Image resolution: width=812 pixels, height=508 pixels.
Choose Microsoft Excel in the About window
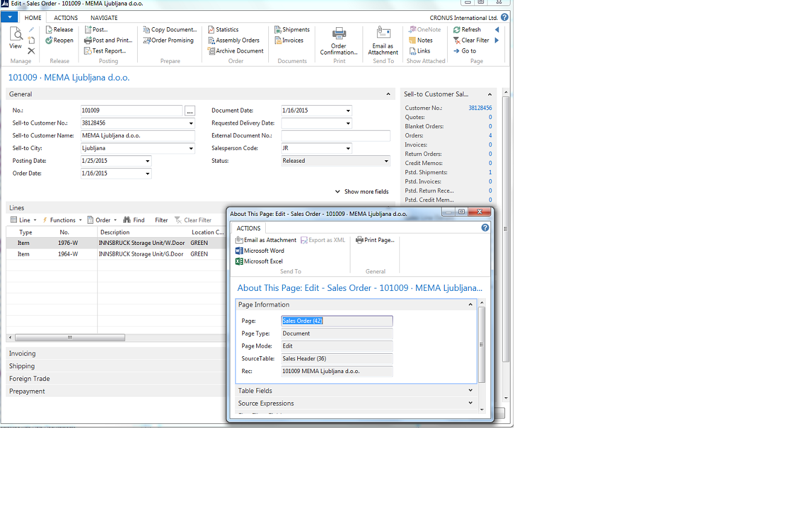click(259, 261)
